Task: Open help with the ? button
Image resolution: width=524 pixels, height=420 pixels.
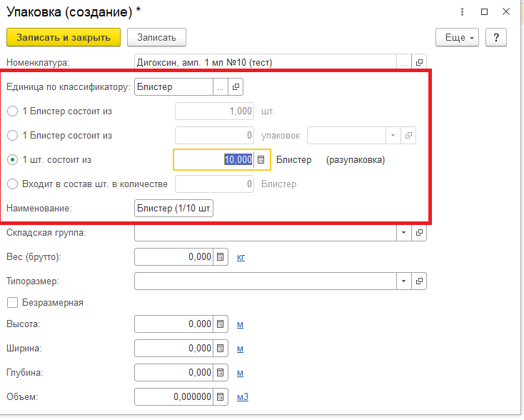Action: point(496,37)
